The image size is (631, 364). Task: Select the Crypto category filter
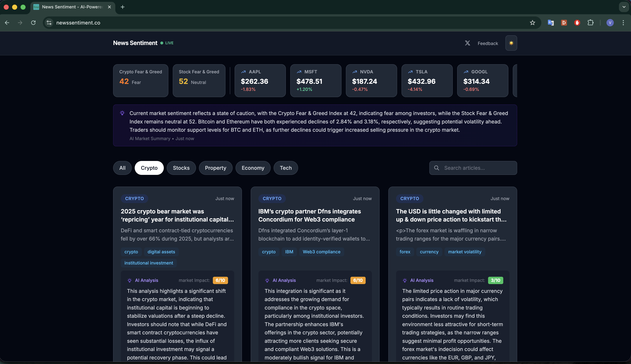(x=149, y=168)
